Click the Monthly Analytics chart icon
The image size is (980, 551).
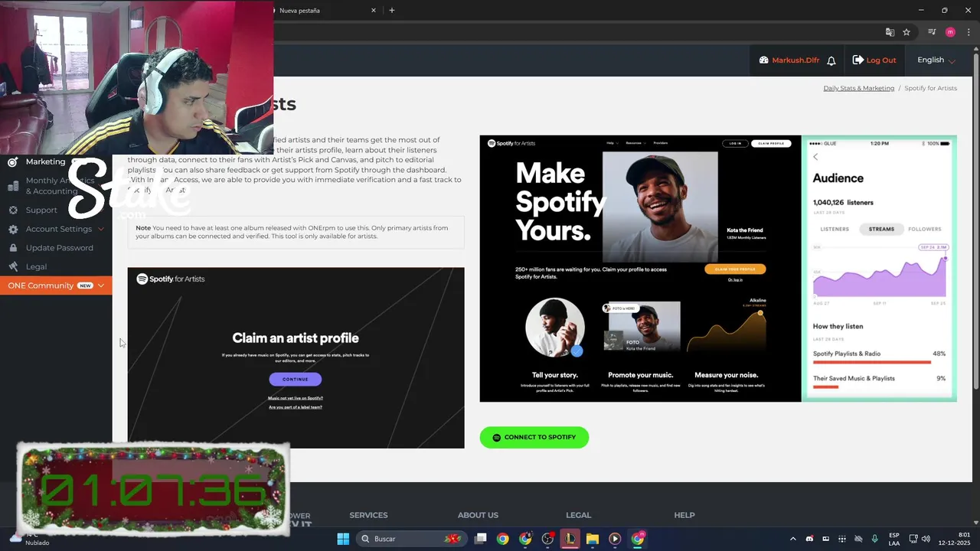coord(12,186)
